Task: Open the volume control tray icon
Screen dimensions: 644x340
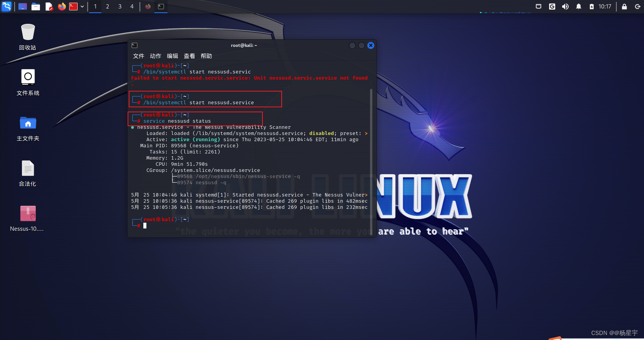Action: coord(565,7)
